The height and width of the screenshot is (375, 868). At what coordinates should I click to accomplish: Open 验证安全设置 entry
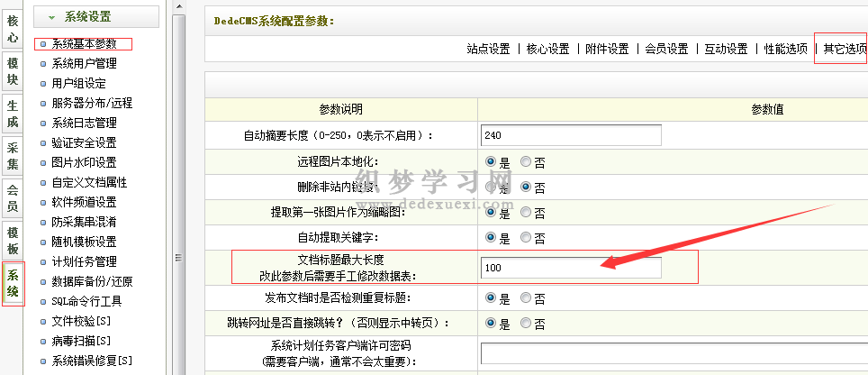84,143
